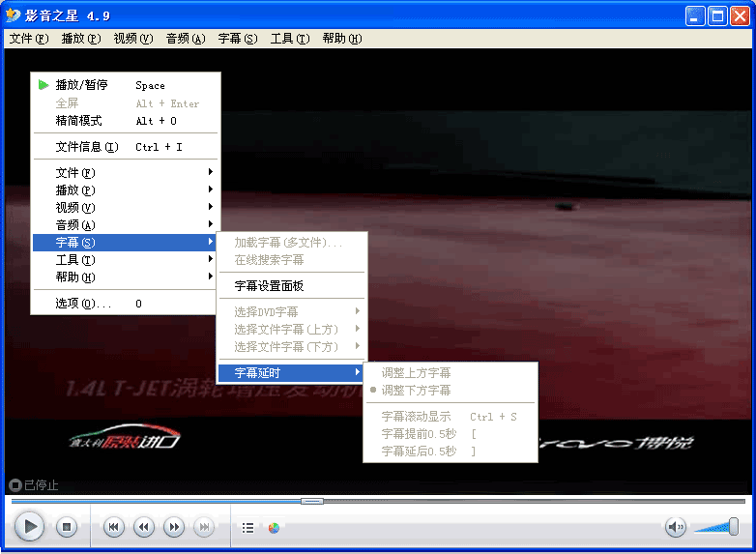The width and height of the screenshot is (756, 554).
Task: Expand 工具(T) submenu in context menu
Action: click(x=126, y=260)
